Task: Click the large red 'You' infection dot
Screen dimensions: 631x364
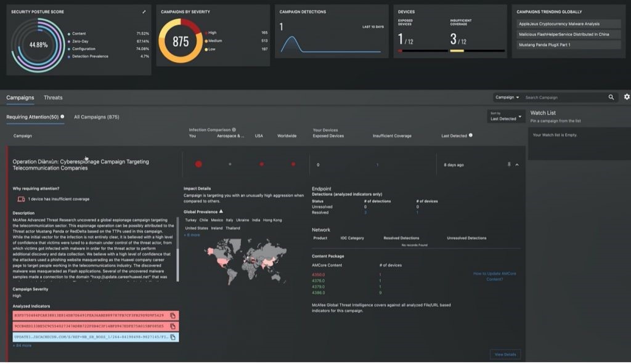Action: click(x=198, y=164)
